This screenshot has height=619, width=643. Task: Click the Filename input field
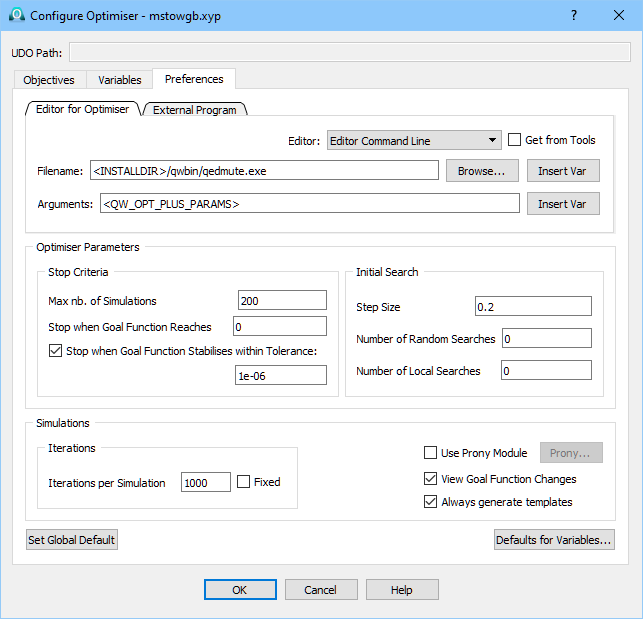pyautogui.click(x=264, y=170)
